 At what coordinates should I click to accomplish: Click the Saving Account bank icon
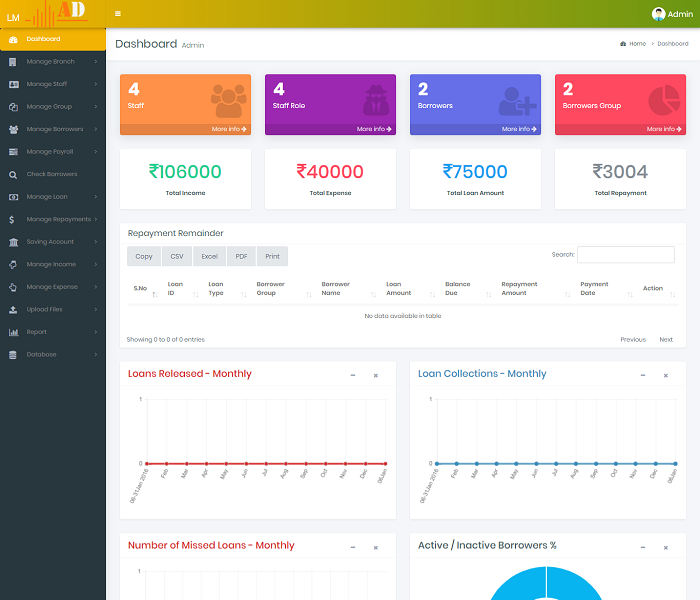(x=13, y=242)
